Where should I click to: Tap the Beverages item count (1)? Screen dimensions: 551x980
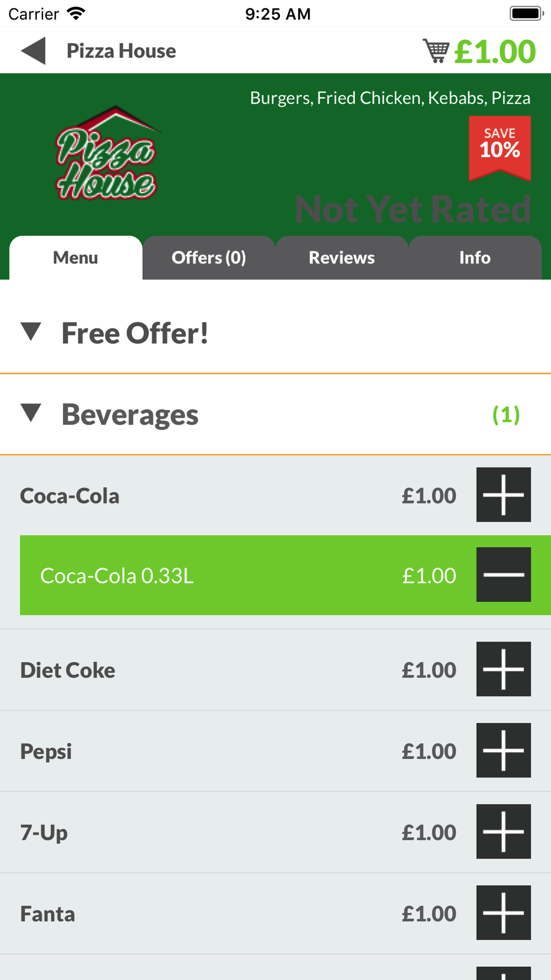tap(506, 414)
